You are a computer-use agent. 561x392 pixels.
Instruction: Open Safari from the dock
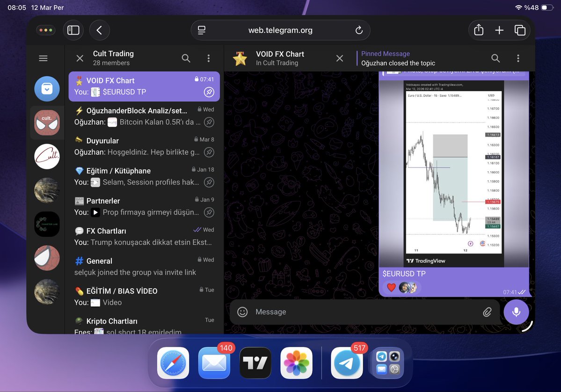click(173, 363)
